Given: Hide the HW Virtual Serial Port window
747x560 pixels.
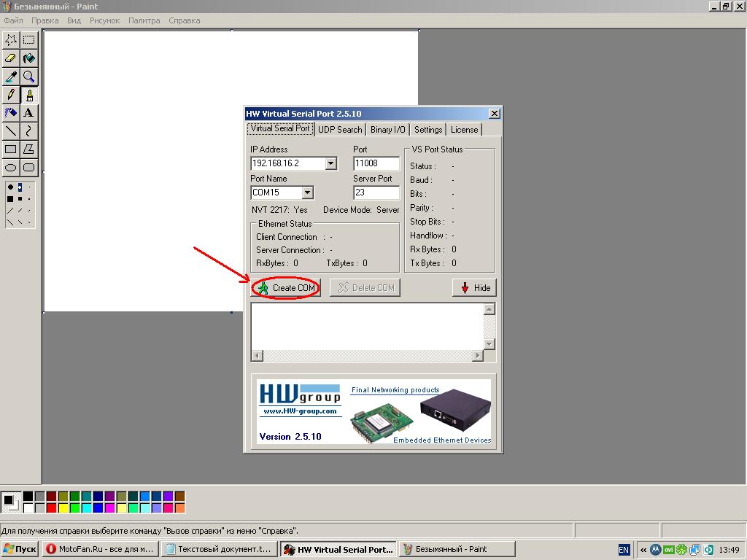Looking at the screenshot, I should click(474, 287).
